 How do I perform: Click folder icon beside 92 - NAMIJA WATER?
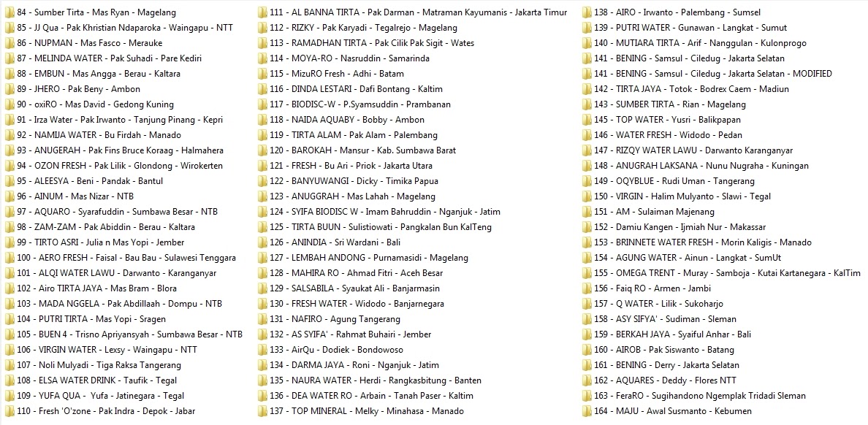[9, 134]
